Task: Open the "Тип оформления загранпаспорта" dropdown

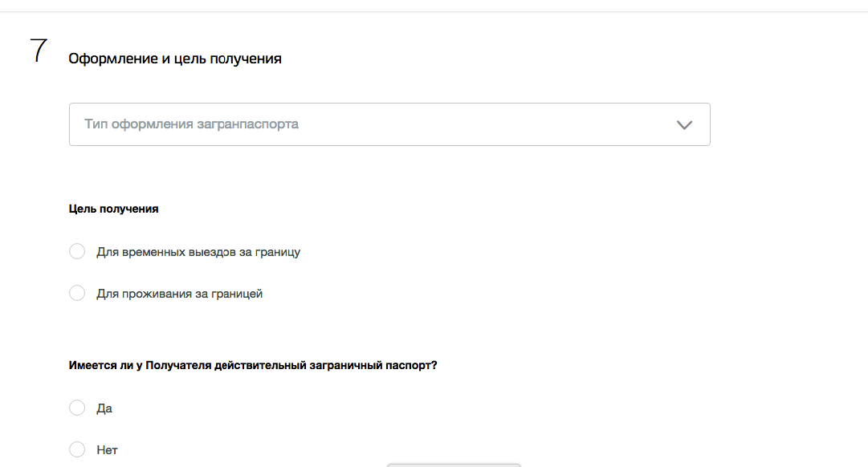Action: point(389,124)
